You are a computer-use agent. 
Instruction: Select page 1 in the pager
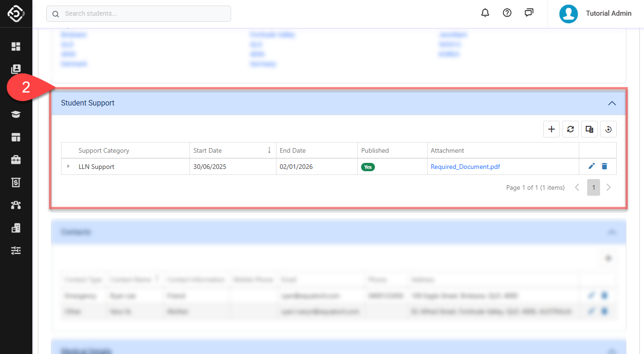tap(594, 187)
